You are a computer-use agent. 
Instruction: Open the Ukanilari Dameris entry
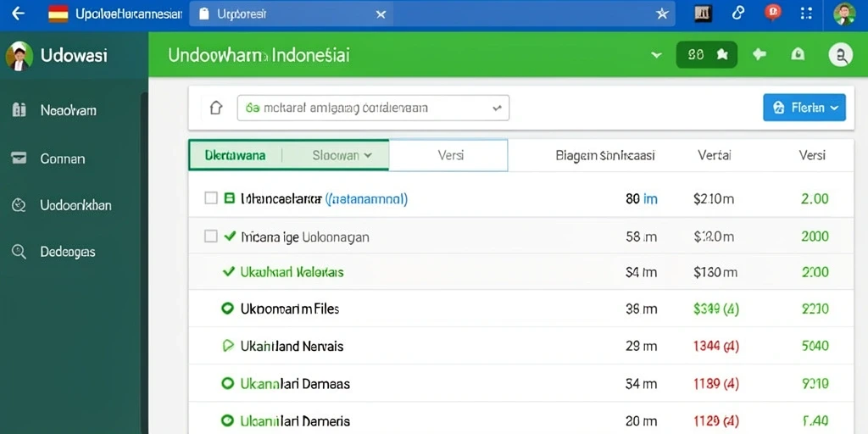(295, 420)
